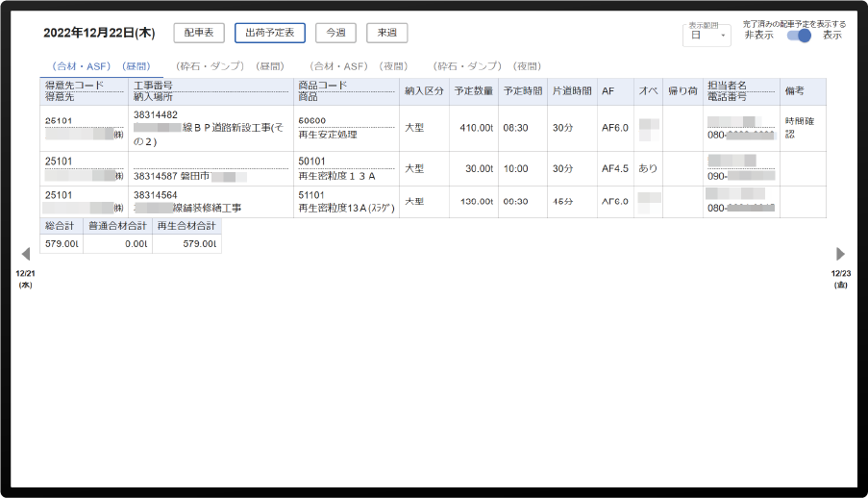Select row with 工事番号 38314482

211,127
